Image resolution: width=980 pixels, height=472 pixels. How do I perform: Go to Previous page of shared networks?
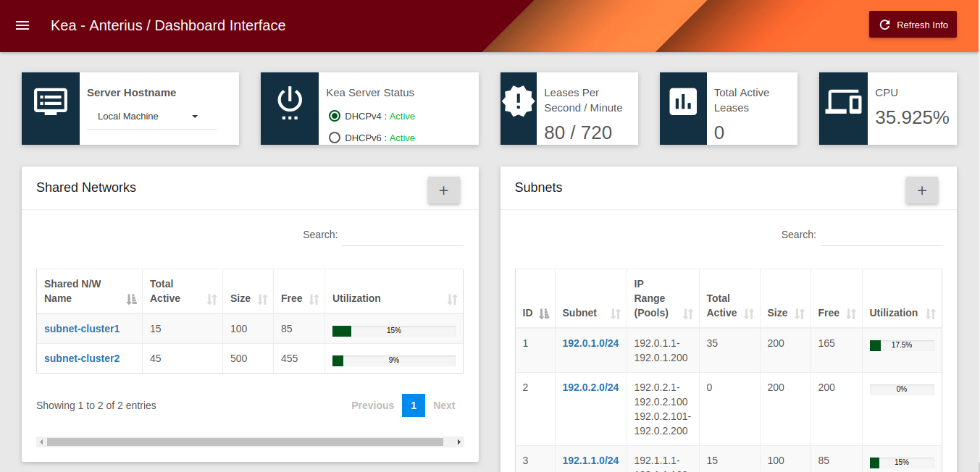point(372,405)
